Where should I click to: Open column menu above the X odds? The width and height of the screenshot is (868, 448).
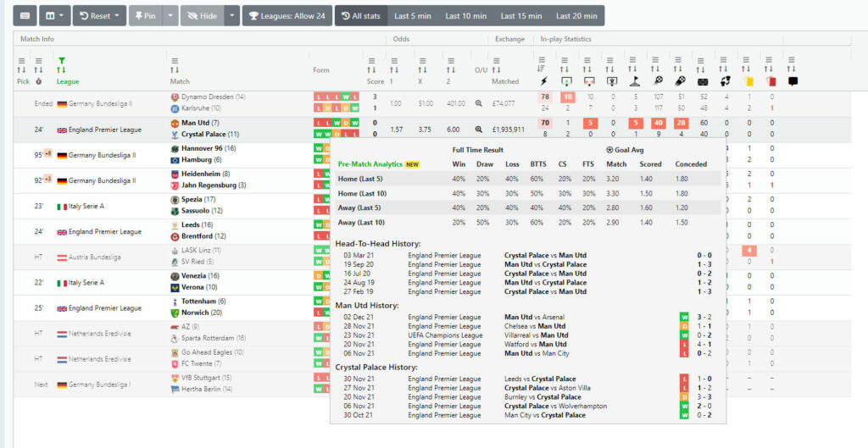click(x=422, y=61)
